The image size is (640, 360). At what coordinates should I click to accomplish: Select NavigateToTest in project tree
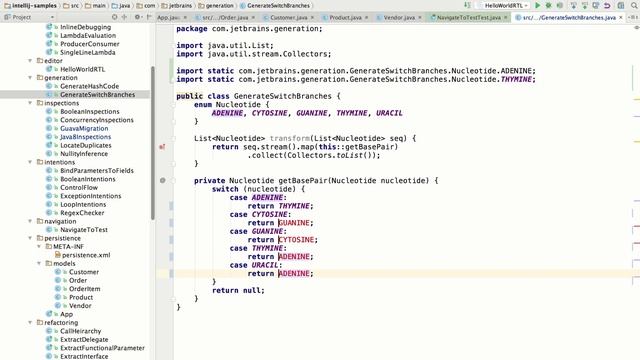pyautogui.click(x=84, y=229)
